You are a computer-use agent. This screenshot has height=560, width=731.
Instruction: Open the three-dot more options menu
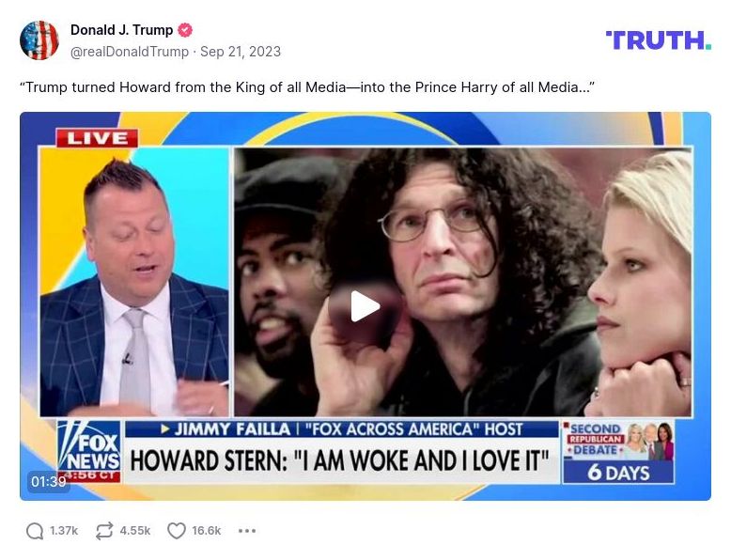pos(246,531)
